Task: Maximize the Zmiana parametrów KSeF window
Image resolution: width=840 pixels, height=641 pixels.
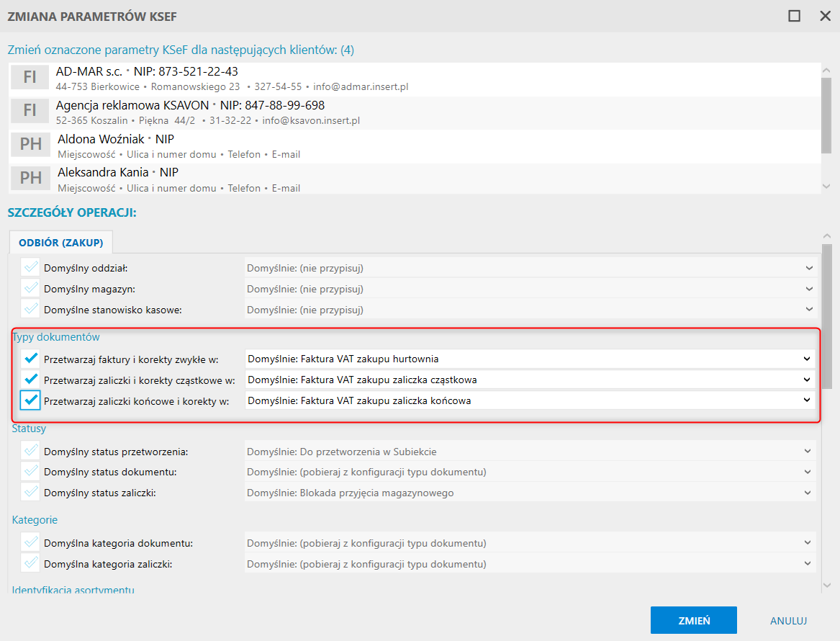Action: (x=795, y=16)
